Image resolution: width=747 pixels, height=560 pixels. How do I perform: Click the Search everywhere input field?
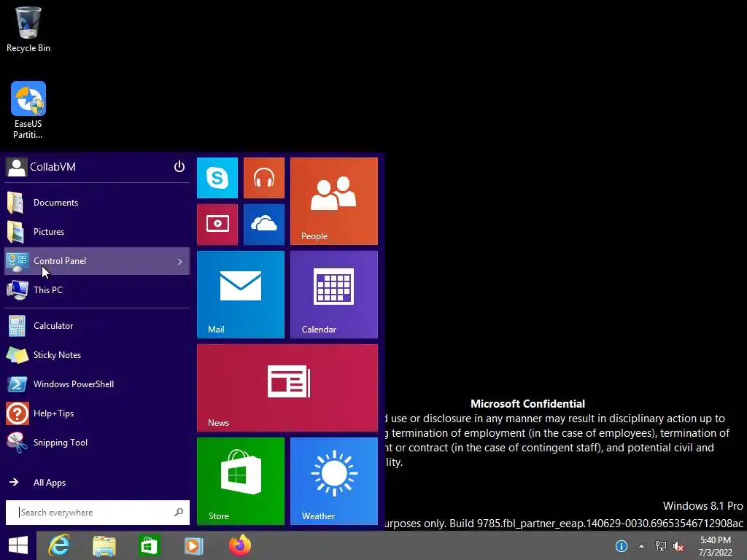tap(97, 513)
